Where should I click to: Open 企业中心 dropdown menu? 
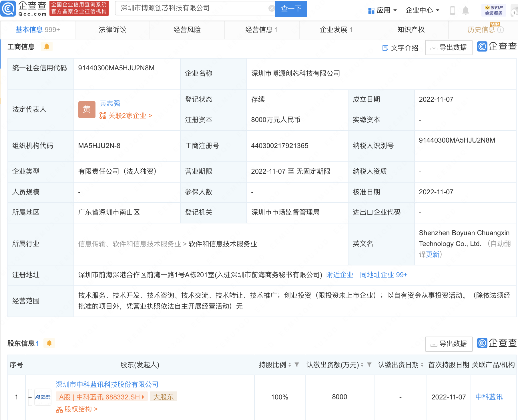click(x=422, y=11)
